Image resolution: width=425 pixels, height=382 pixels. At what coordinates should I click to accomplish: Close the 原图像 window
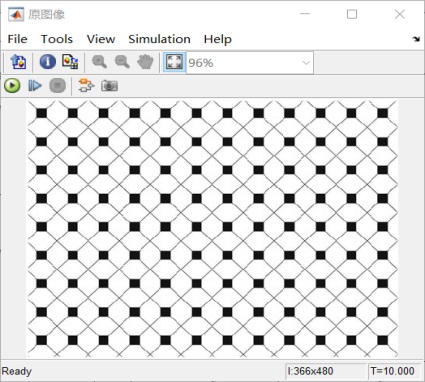[x=400, y=14]
